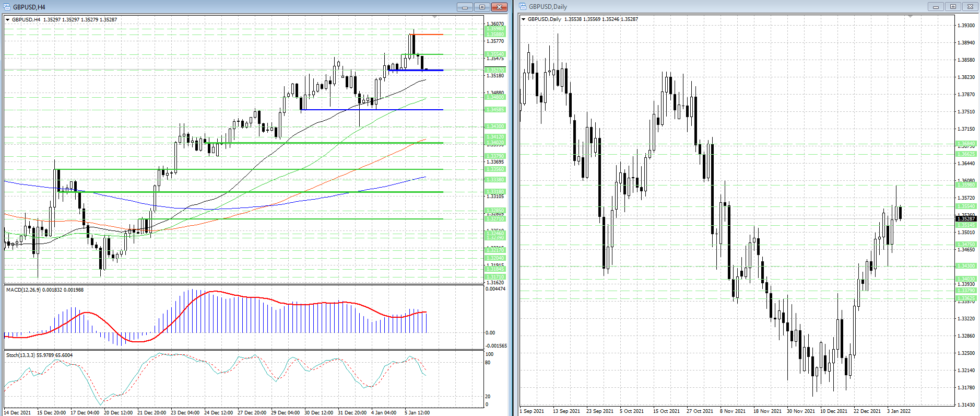Maximize the GBPUSD,Daily chart window
980x416 pixels.
953,7
